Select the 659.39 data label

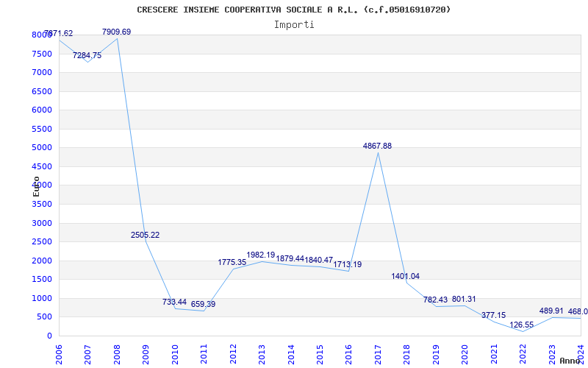(x=204, y=304)
